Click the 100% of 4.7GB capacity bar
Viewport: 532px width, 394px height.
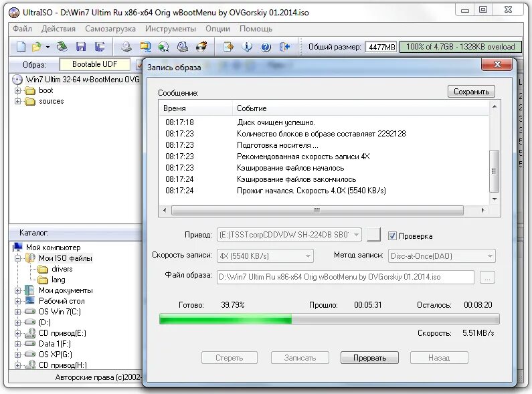click(460, 47)
